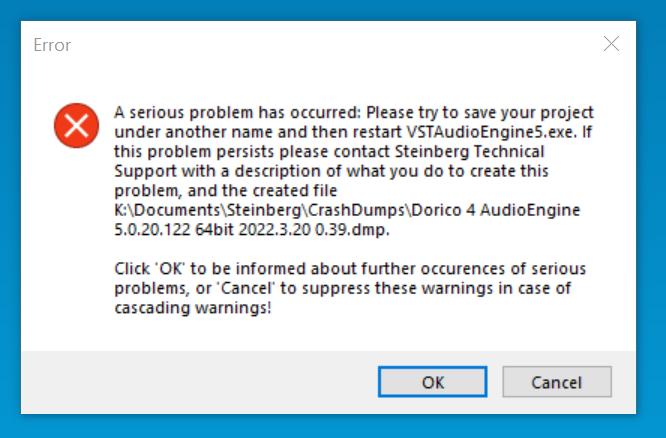The image size is (666, 438).
Task: Click the 'cascading warnings!' text
Action: point(193,308)
